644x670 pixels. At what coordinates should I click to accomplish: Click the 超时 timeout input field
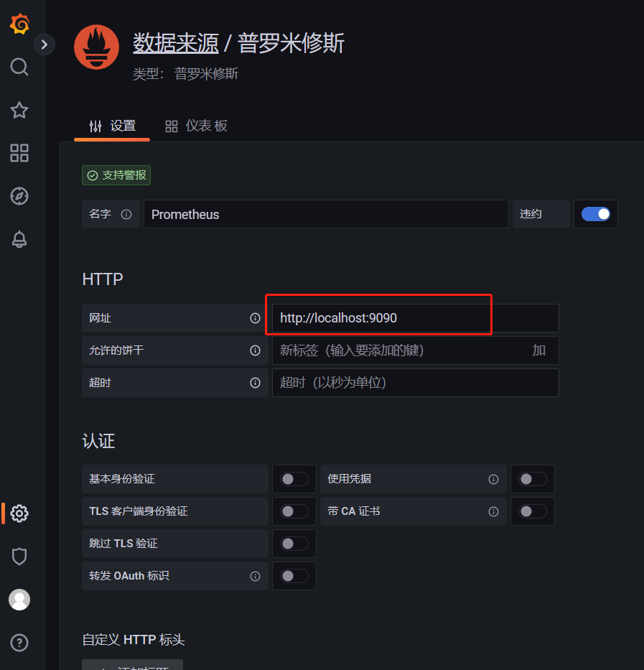[416, 383]
